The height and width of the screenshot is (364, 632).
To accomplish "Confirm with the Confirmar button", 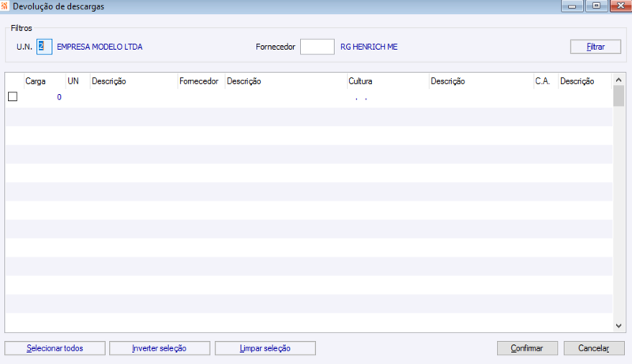I will pos(527,348).
